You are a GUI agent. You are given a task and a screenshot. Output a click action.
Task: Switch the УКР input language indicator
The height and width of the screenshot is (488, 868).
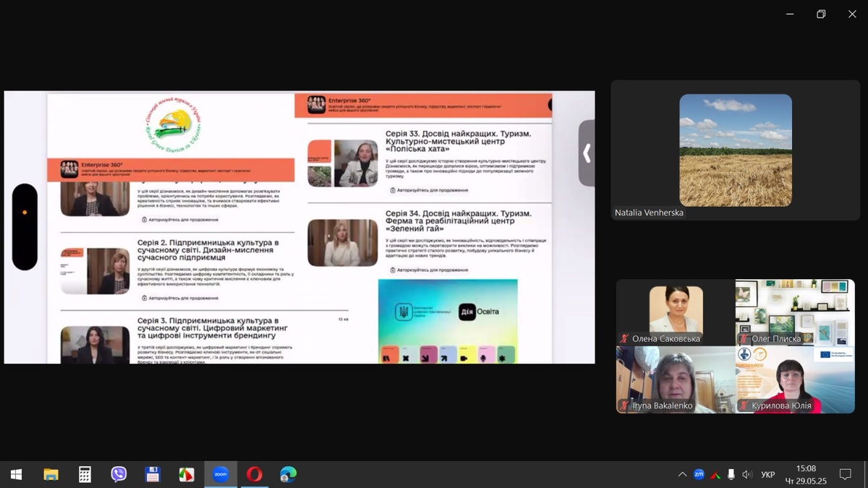pos(768,475)
